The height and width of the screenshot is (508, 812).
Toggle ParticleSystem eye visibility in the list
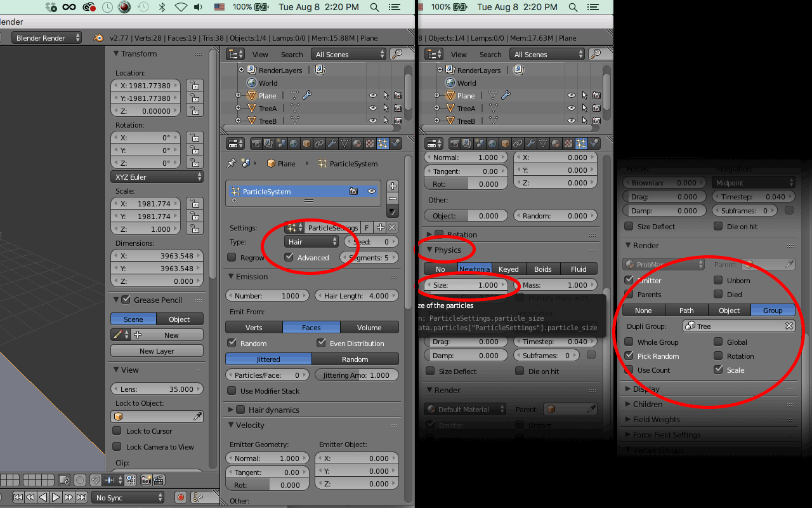[372, 191]
